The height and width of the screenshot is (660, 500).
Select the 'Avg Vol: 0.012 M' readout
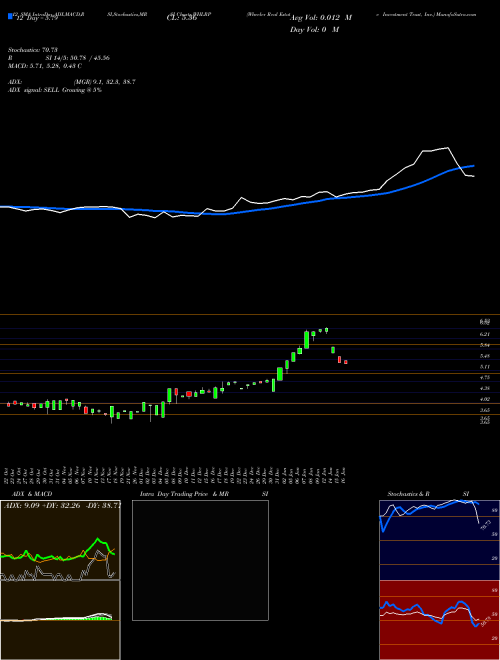[x=321, y=18]
